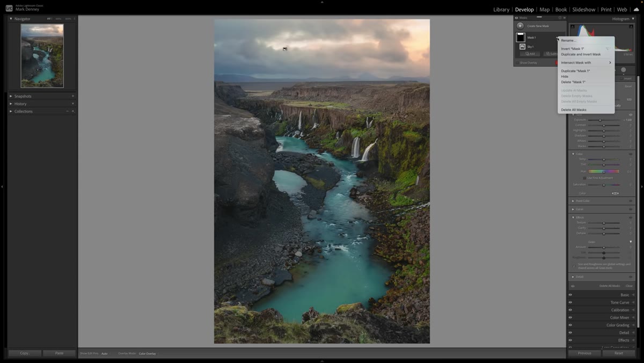
Task: Add a new collection with plus icon
Action: pos(73,111)
